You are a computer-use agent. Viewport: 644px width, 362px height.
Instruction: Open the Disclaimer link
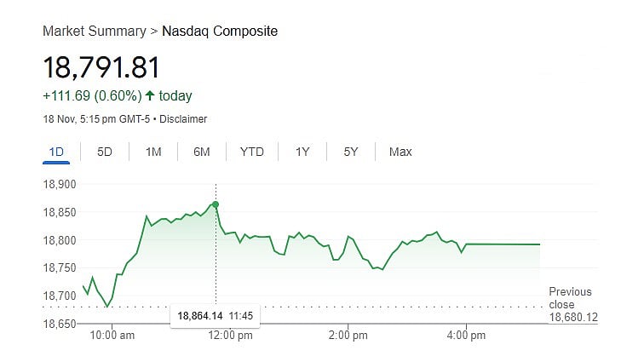coord(183,119)
